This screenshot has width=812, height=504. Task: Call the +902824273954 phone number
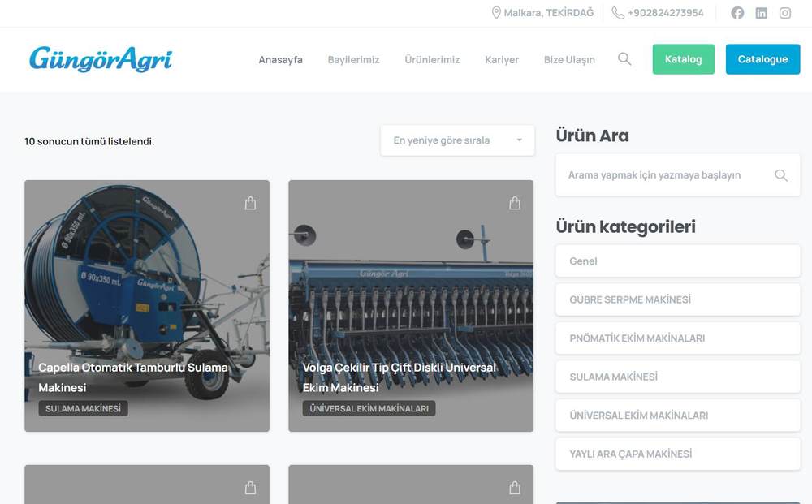666,13
